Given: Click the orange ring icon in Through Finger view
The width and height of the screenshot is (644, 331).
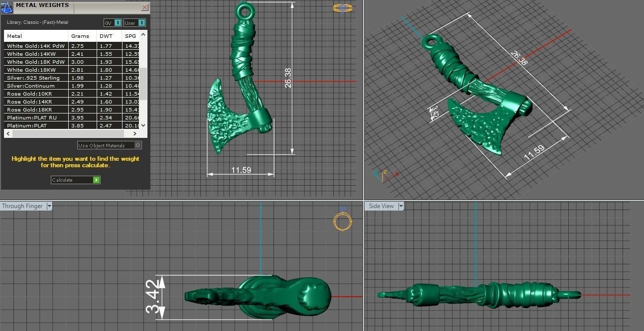Looking at the screenshot, I should pos(342,221).
